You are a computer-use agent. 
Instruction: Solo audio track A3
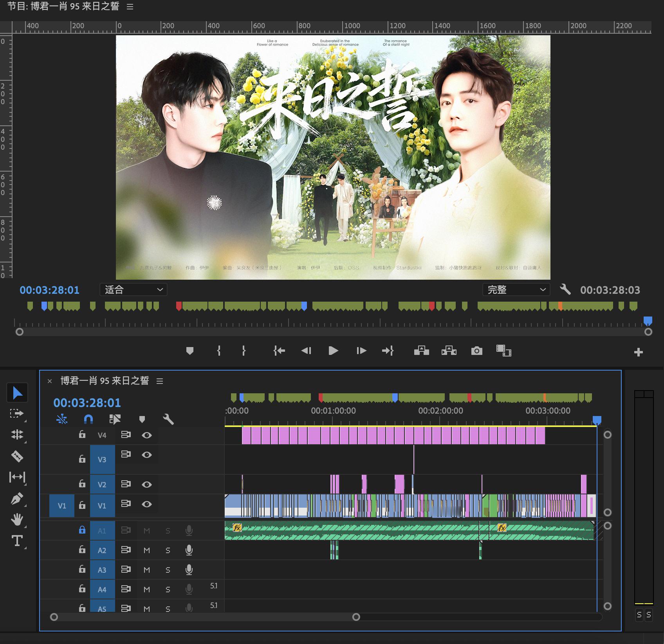click(168, 570)
